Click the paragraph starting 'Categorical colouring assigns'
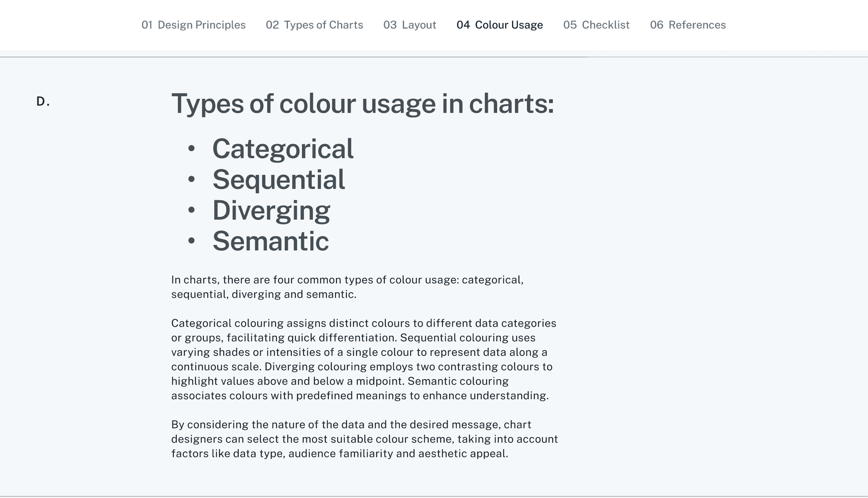868x498 pixels. 363,359
